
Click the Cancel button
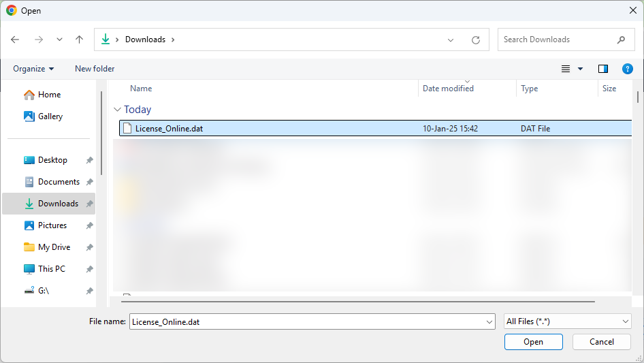pyautogui.click(x=601, y=342)
